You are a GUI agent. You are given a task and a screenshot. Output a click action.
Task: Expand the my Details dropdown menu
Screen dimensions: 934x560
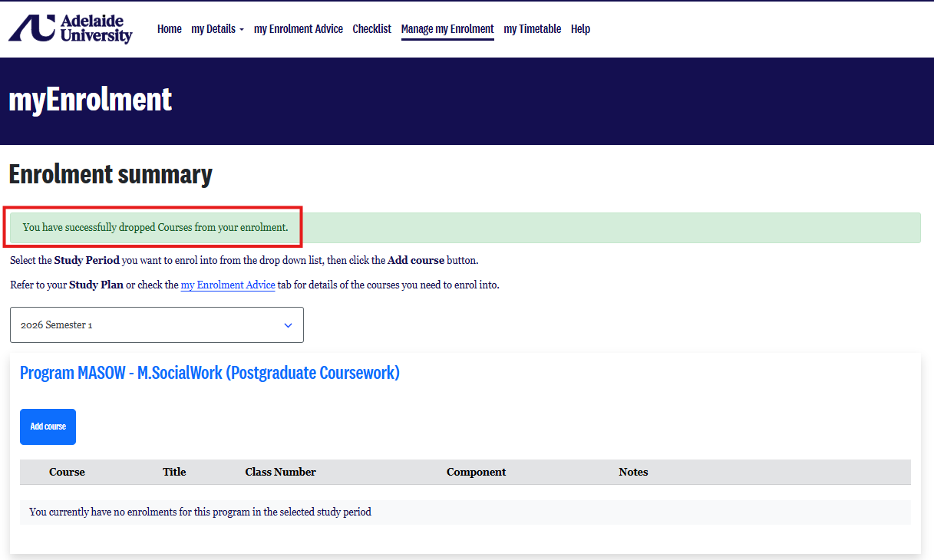click(217, 29)
